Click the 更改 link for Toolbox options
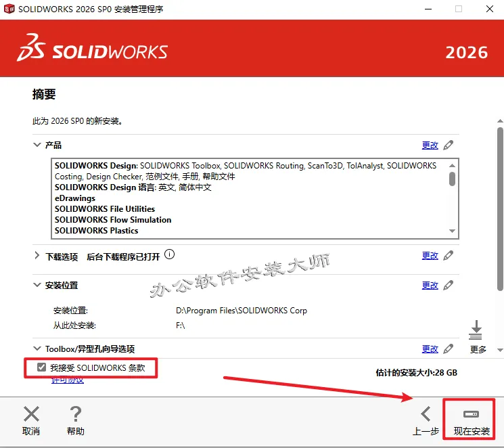This screenshot has width=504, height=448. pyautogui.click(x=430, y=349)
